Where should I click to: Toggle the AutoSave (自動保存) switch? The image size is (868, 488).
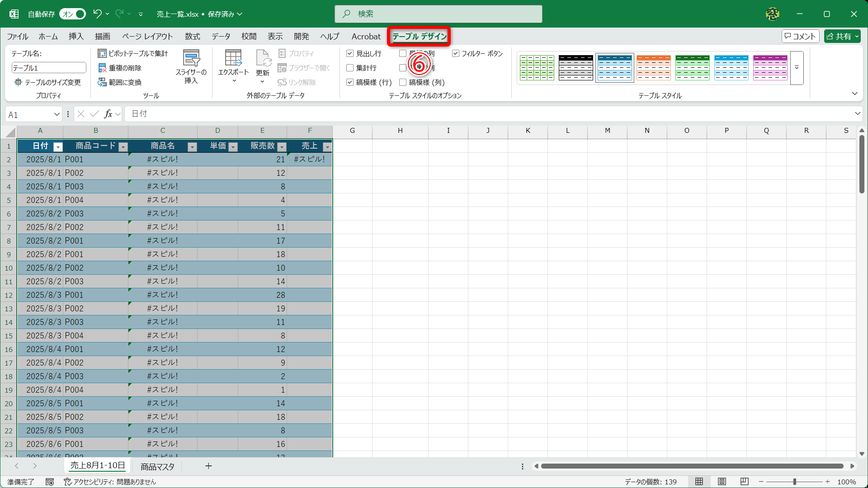[73, 14]
